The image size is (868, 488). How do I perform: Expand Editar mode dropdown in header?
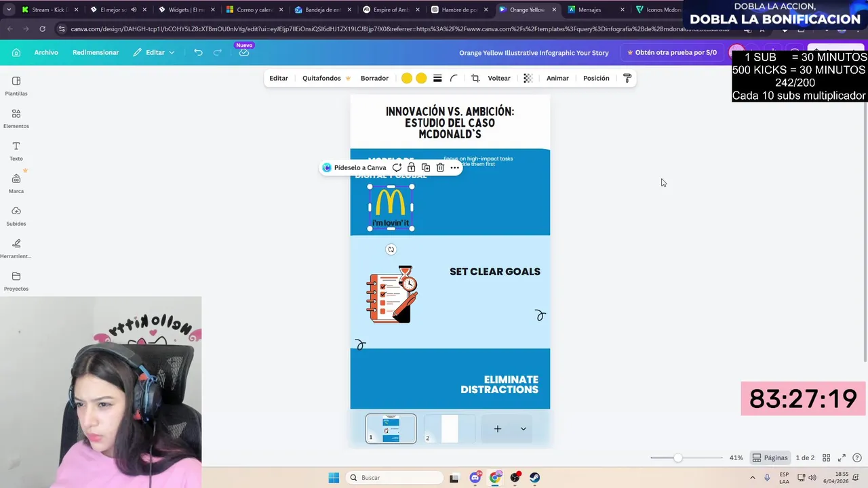[x=154, y=52]
